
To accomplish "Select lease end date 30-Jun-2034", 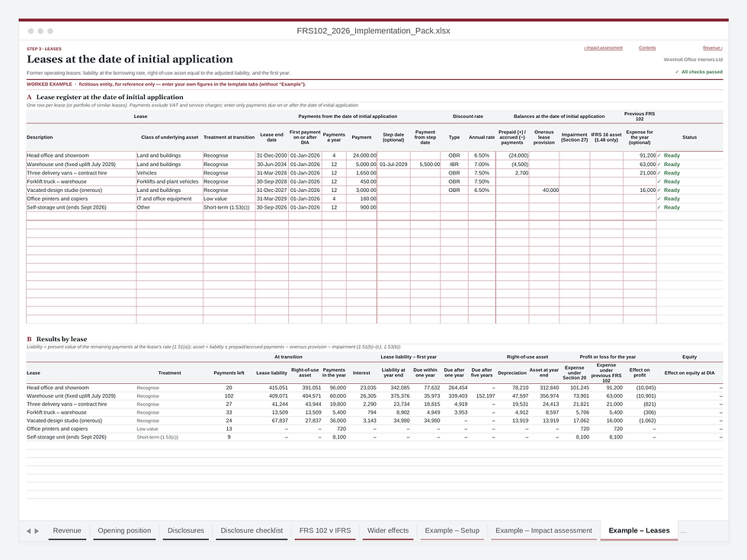I will coord(271,165).
